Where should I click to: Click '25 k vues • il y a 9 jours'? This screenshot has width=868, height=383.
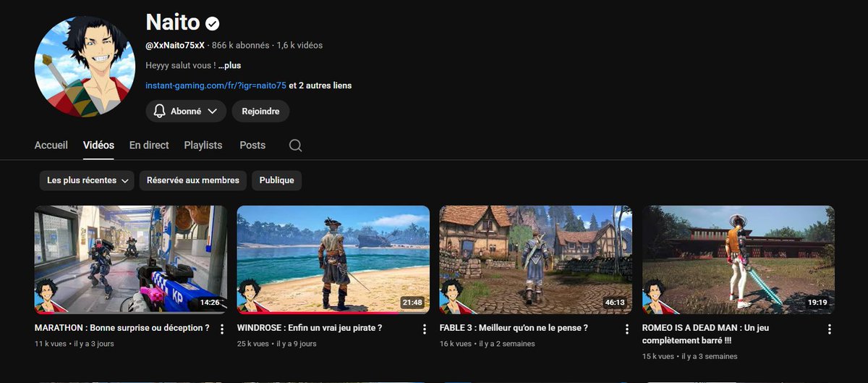[x=276, y=344]
